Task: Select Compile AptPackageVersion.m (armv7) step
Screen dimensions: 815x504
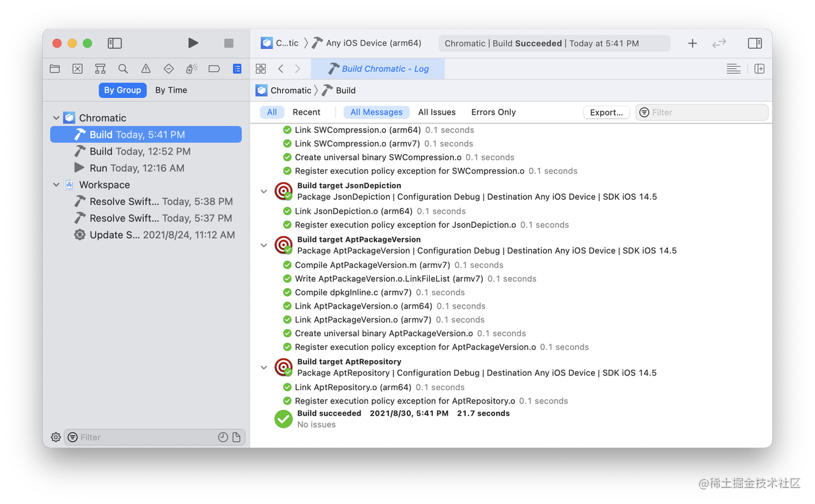Action: [x=393, y=265]
